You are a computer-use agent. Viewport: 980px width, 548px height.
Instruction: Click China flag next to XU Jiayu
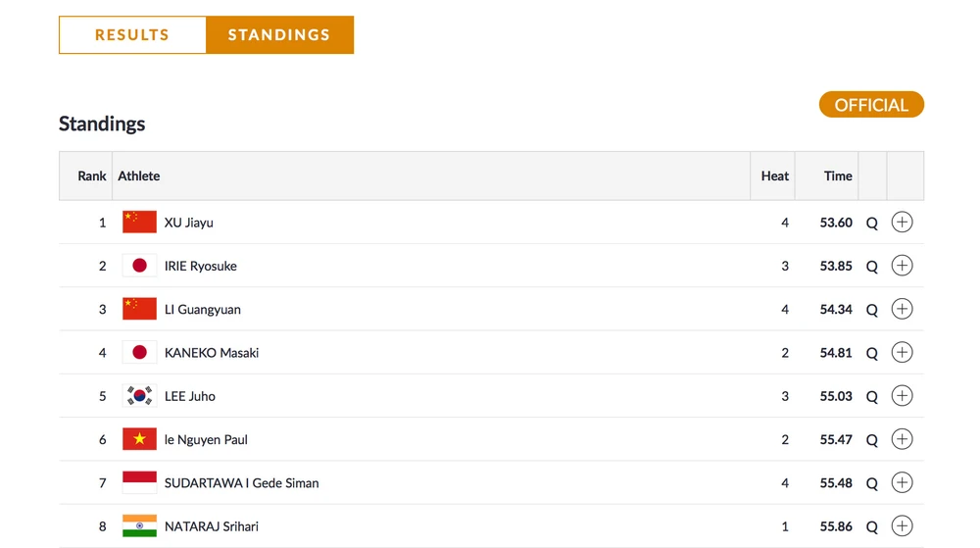tap(139, 223)
